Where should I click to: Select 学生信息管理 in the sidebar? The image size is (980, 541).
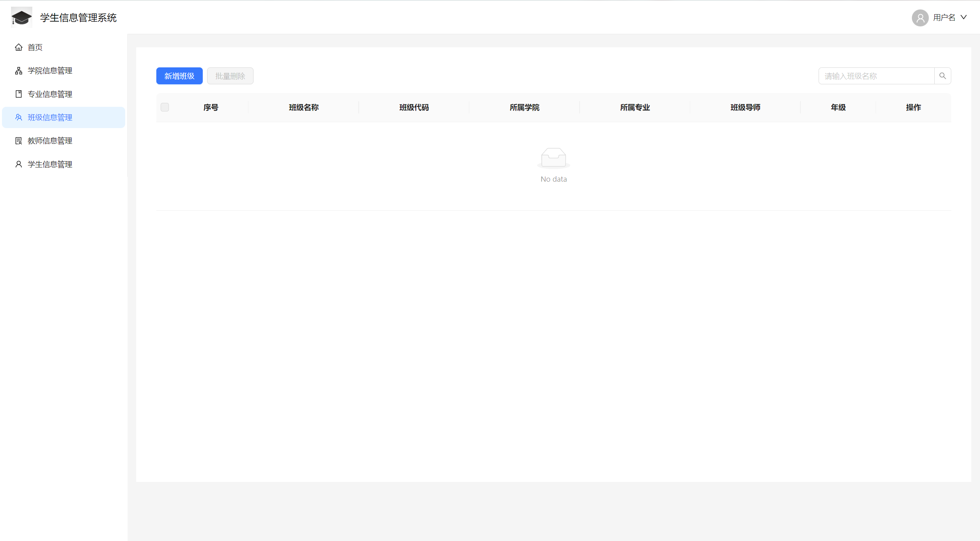tap(50, 164)
